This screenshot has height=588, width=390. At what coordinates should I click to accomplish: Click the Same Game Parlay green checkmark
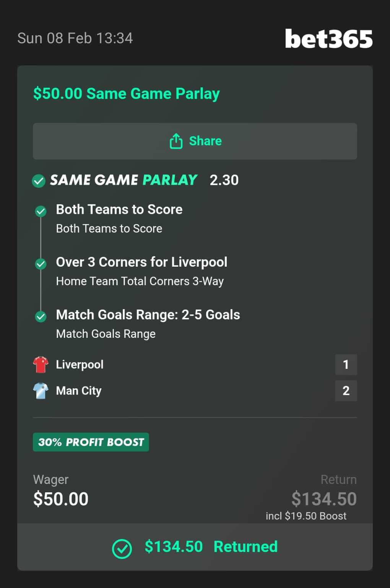tap(39, 181)
